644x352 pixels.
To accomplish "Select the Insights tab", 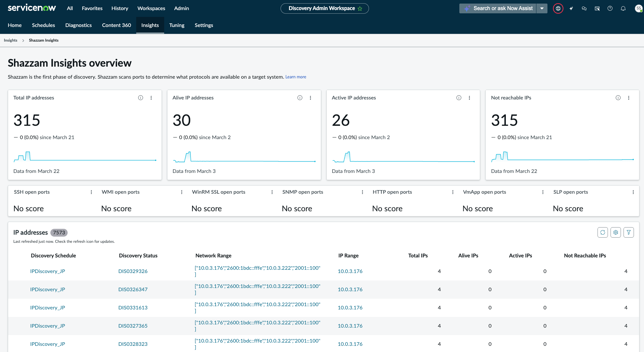I will [150, 25].
